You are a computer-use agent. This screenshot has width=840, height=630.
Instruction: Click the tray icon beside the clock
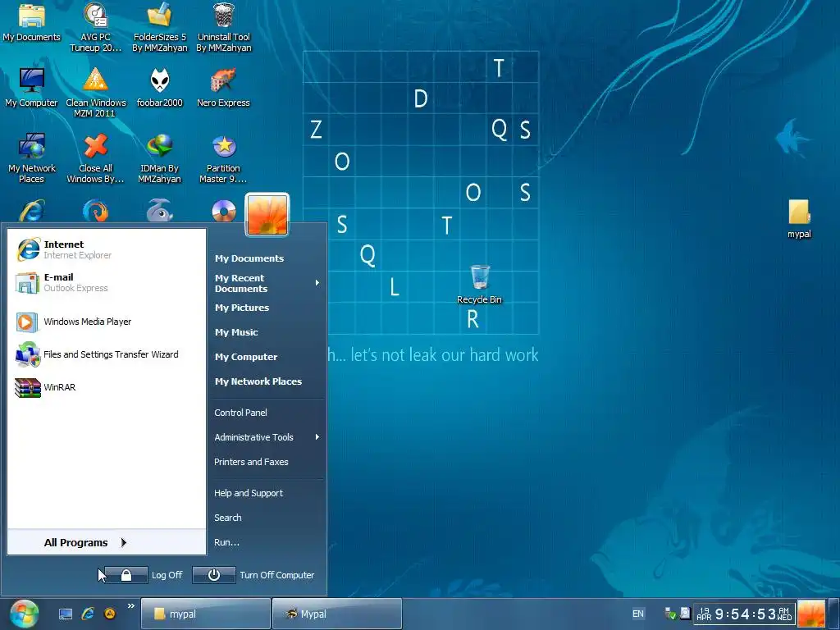point(685,614)
